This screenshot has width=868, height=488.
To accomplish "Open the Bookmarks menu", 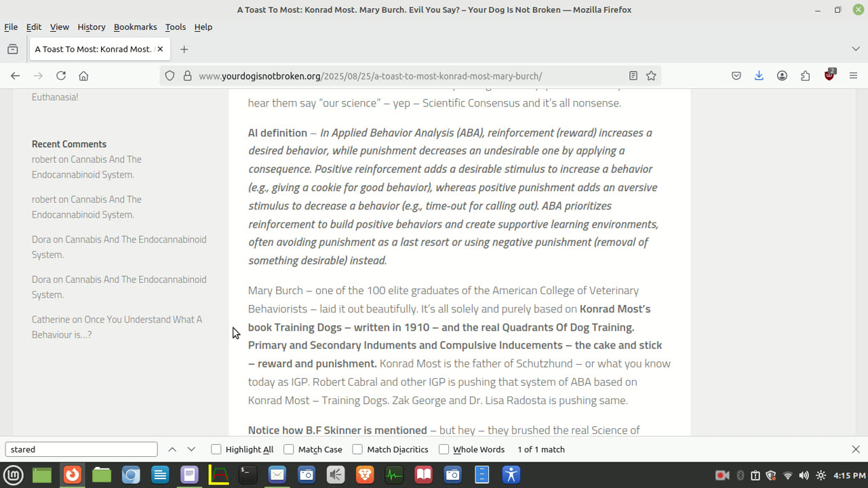I will (135, 27).
